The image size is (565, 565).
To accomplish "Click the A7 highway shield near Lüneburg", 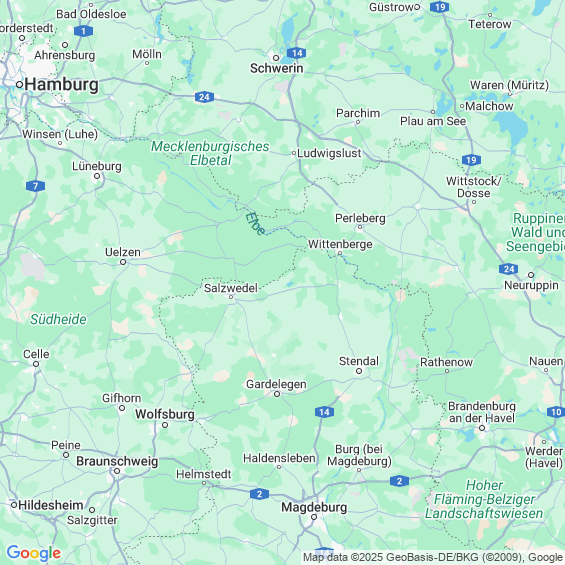I will click(35, 186).
